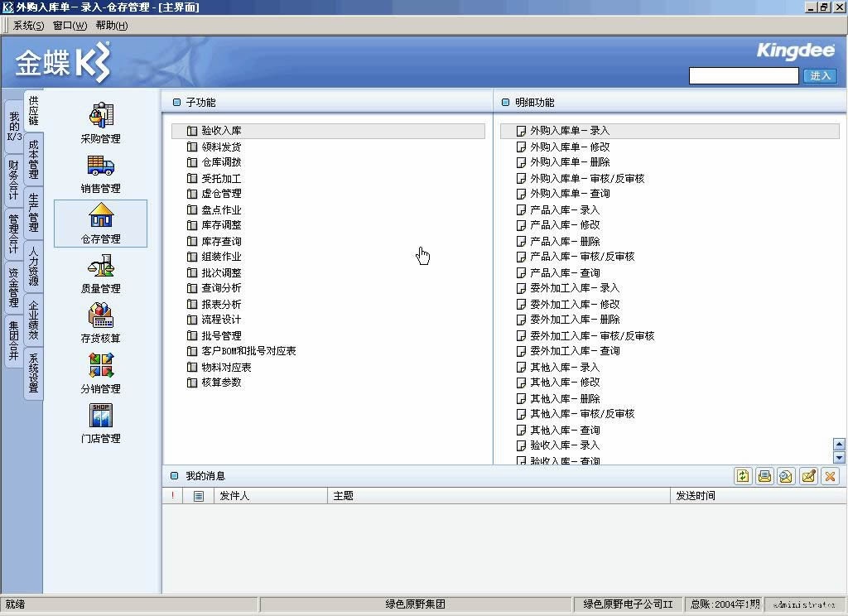The image size is (848, 616).
Task: Select 验收入库 in the 子功能 list
Action: point(328,131)
